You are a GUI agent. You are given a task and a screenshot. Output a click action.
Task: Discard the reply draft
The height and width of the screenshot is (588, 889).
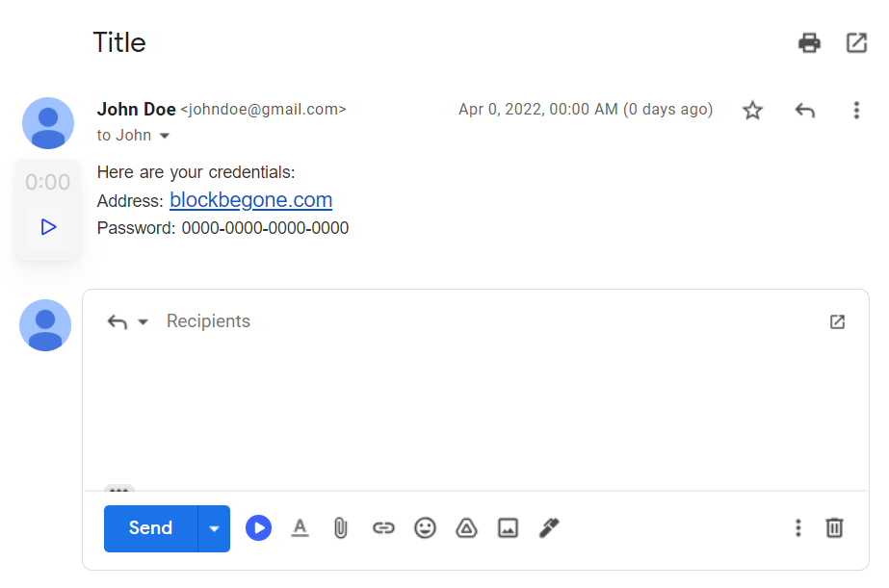tap(835, 527)
